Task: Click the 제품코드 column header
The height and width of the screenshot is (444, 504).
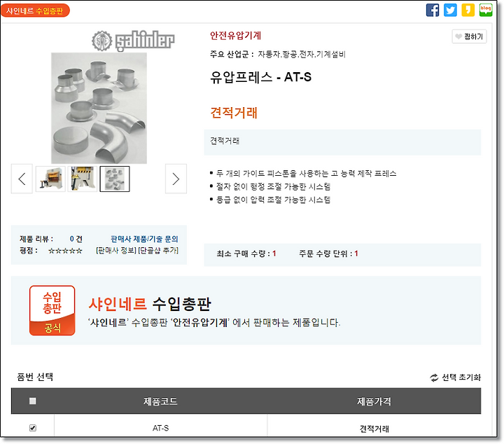Action: [x=160, y=401]
